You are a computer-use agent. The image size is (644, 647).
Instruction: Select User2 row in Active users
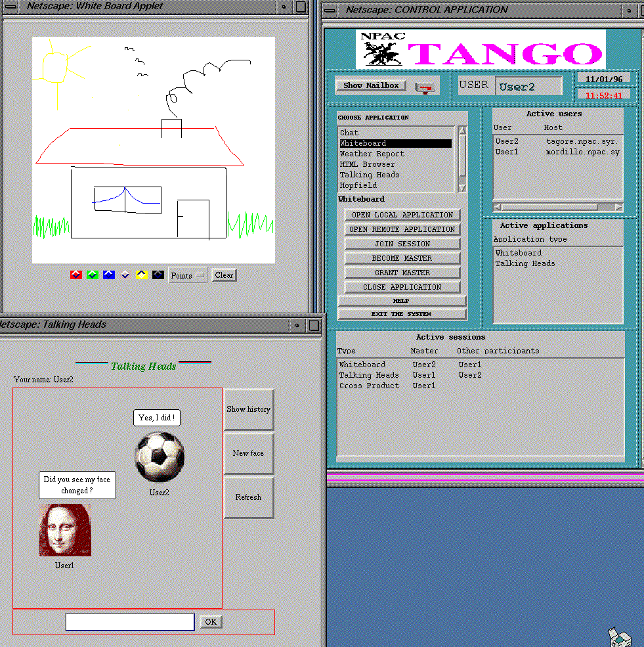pyautogui.click(x=557, y=141)
